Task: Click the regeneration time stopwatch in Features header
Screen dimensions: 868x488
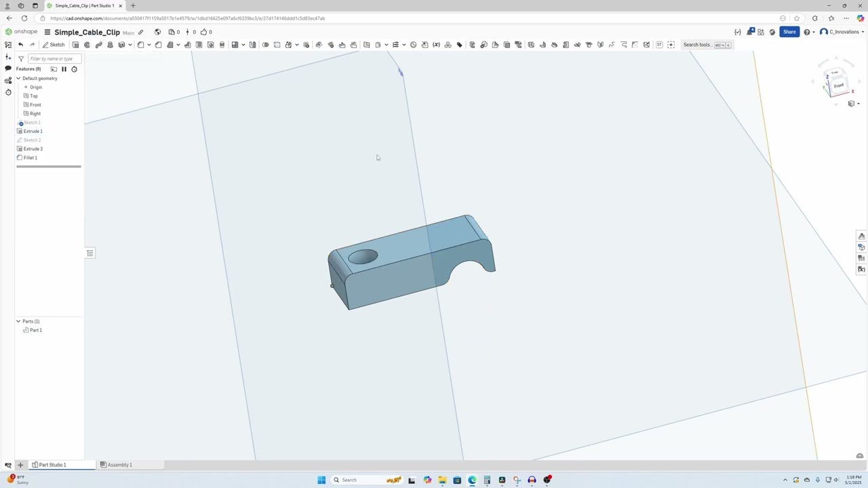Action: pyautogui.click(x=74, y=69)
